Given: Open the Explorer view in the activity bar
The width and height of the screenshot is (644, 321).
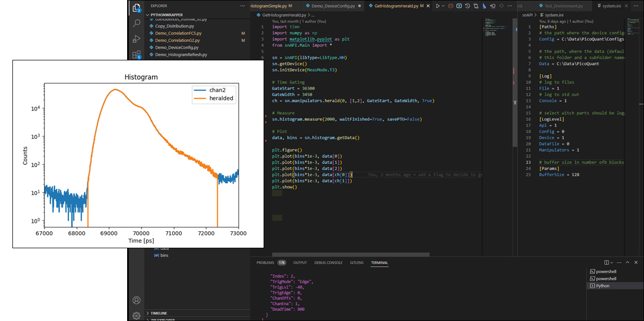Looking at the screenshot, I should pos(136,8).
